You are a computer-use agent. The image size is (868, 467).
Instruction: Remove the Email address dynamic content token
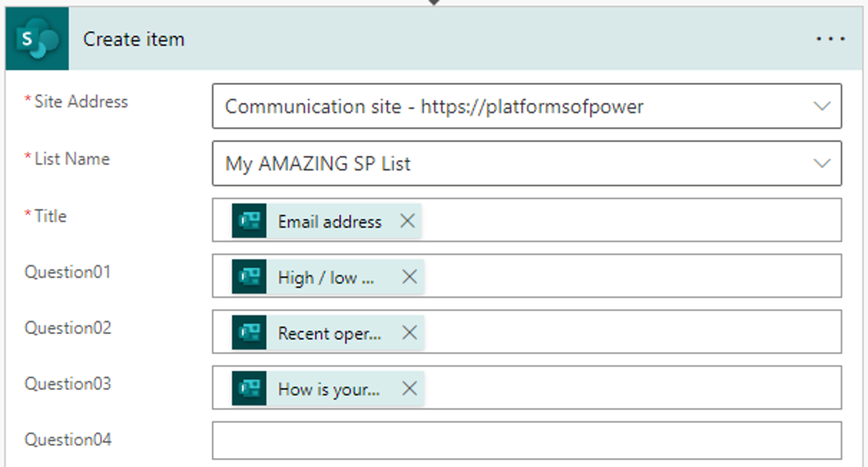click(x=407, y=222)
